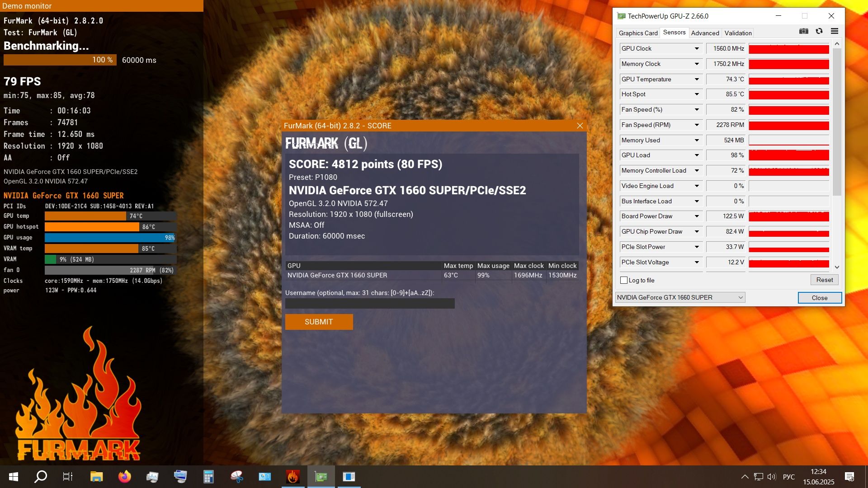Expand the Board Power Draw dropdown
The image size is (868, 488).
pyautogui.click(x=697, y=216)
